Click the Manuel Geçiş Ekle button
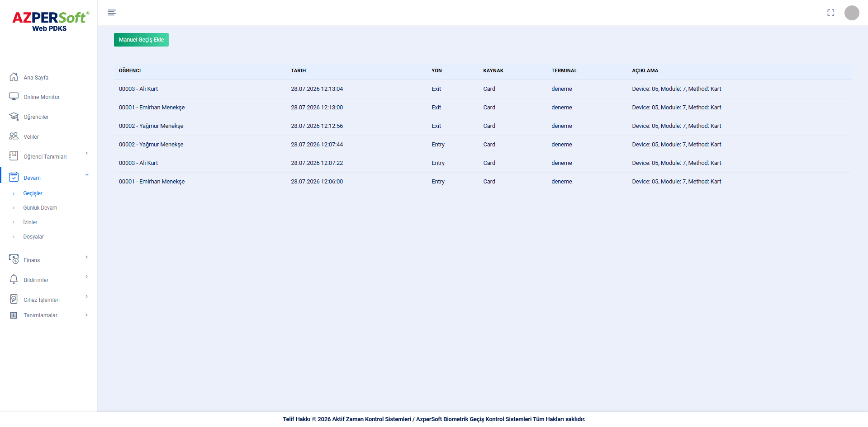Image resolution: width=868 pixels, height=427 pixels. pos(141,40)
